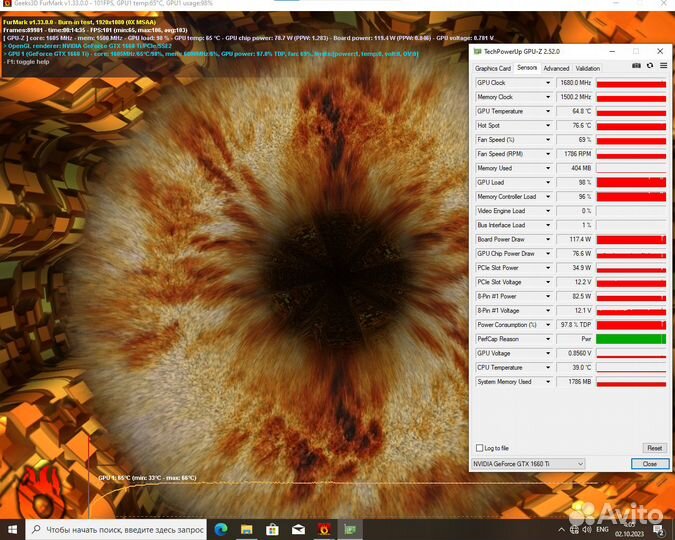Viewport: 675px width, 540px height.
Task: Open the Validation tab
Action: click(x=588, y=68)
